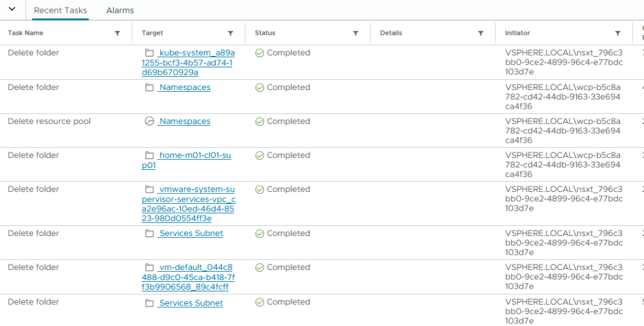644x326 pixels.
Task: Click the resource pool icon beside Namespaces
Action: pos(150,121)
